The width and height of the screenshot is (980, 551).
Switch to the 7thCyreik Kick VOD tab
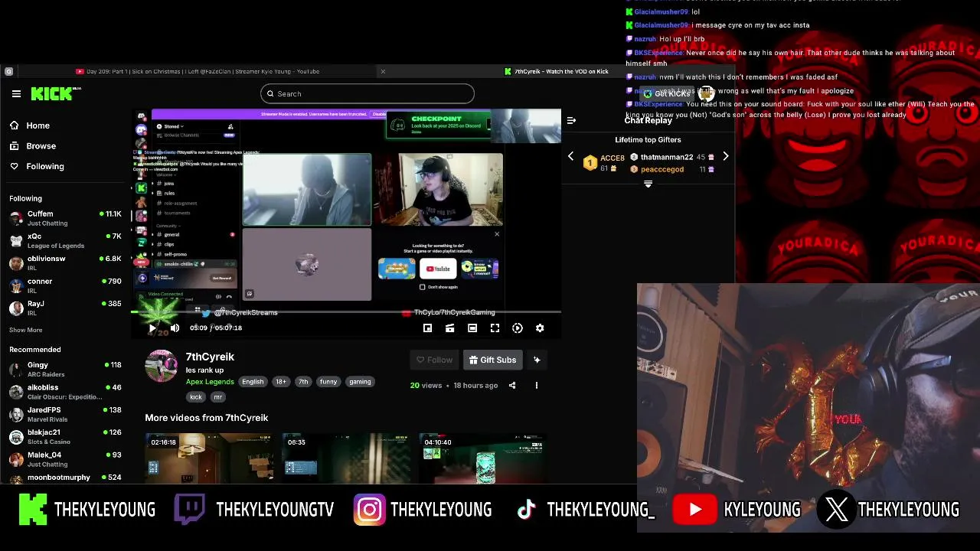click(x=557, y=71)
